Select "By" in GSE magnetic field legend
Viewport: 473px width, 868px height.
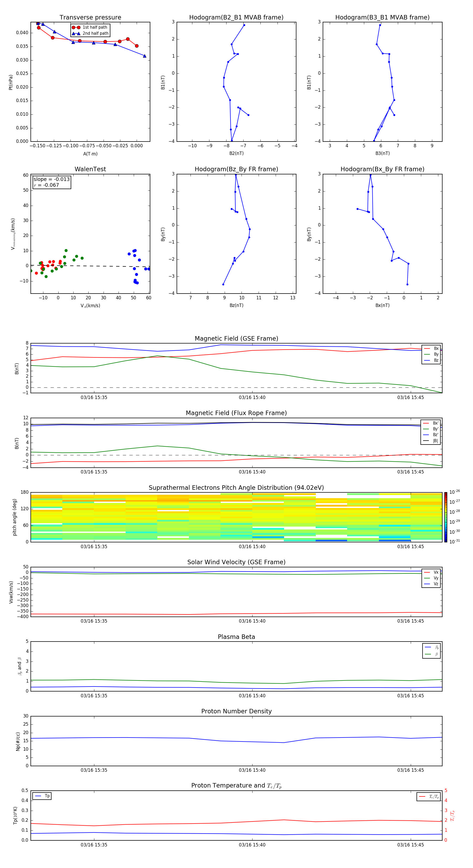point(431,354)
